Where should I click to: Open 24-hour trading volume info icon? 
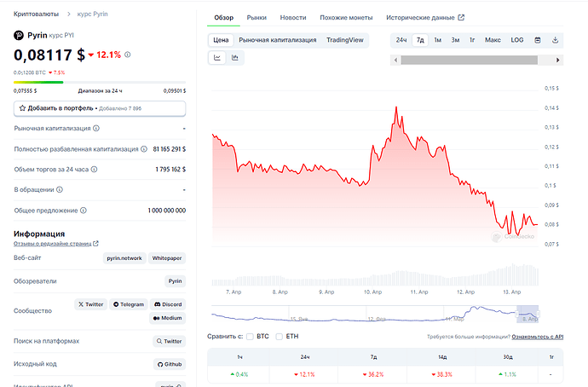pos(94,169)
